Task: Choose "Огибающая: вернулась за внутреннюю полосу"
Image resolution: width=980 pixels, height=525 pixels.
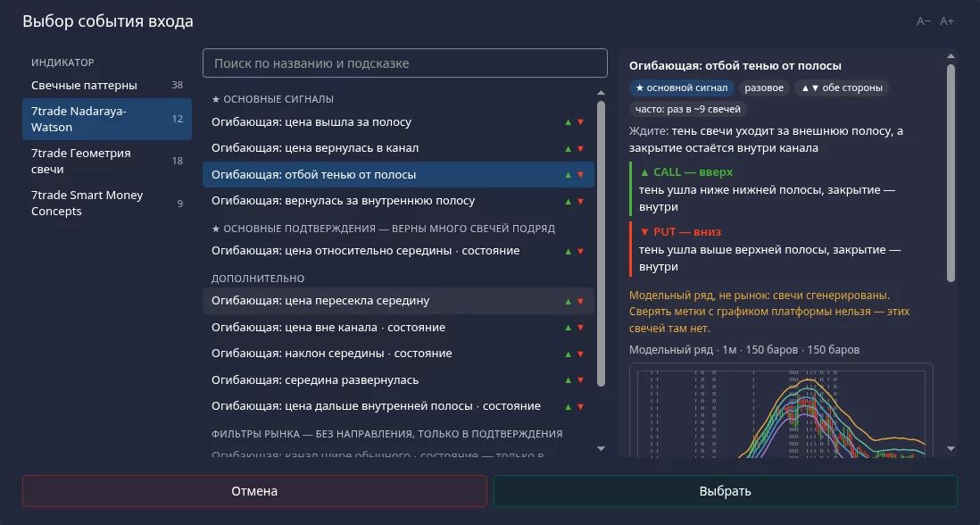Action: 398,201
